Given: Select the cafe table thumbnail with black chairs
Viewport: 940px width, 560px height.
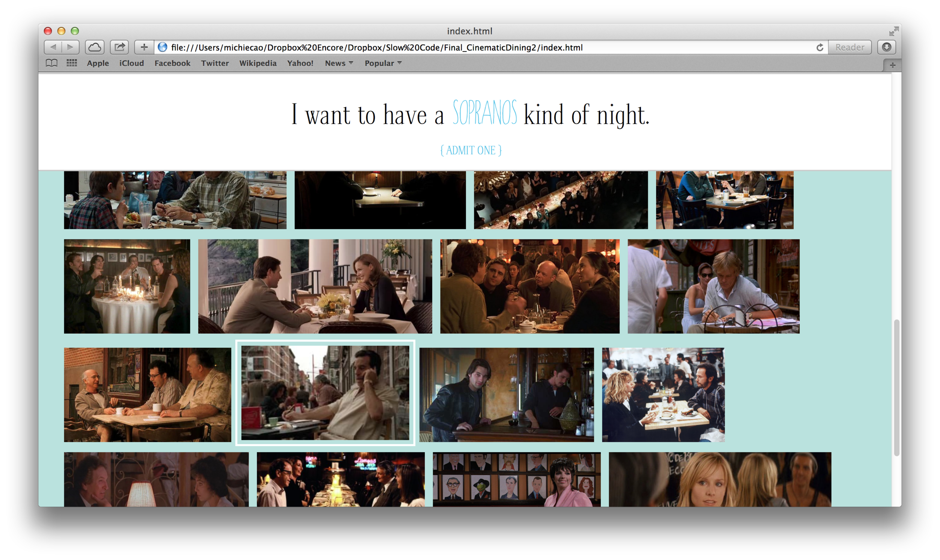Looking at the screenshot, I should pyautogui.click(x=725, y=200).
